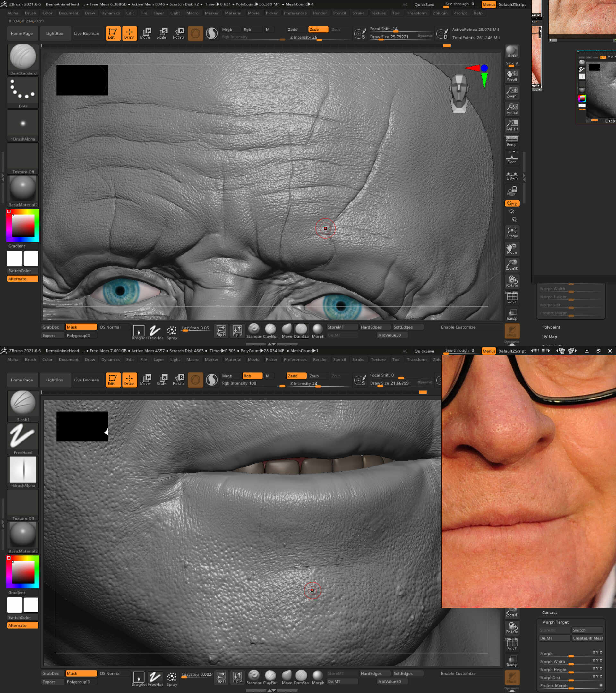Viewport: 616px width, 693px height.
Task: Toggle XYZ rotation mode in top window
Action: click(512, 203)
